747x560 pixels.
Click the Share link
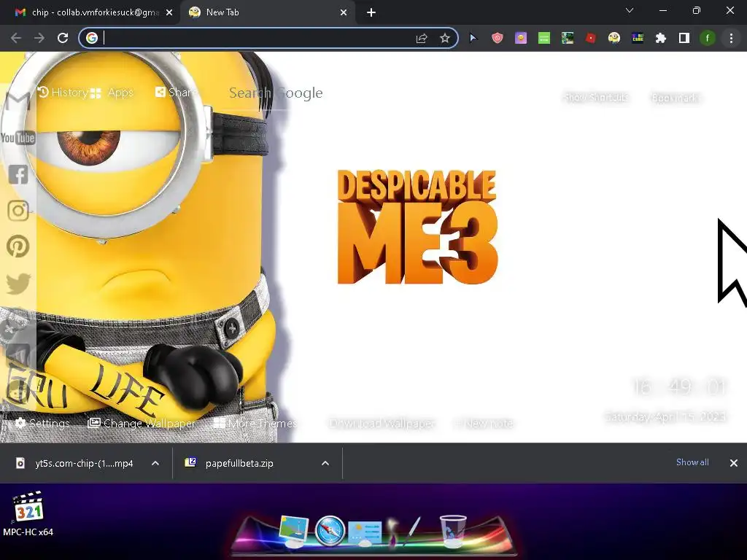click(175, 93)
